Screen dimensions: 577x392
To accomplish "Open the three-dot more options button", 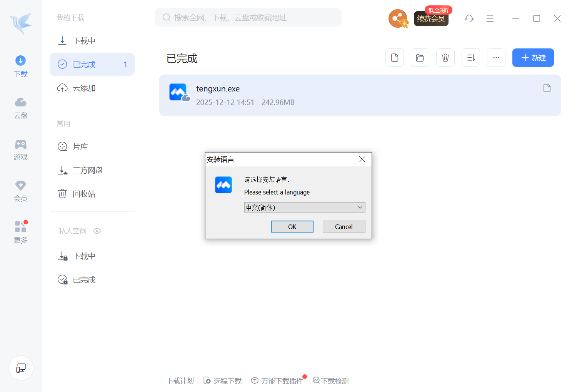I will tap(496, 58).
